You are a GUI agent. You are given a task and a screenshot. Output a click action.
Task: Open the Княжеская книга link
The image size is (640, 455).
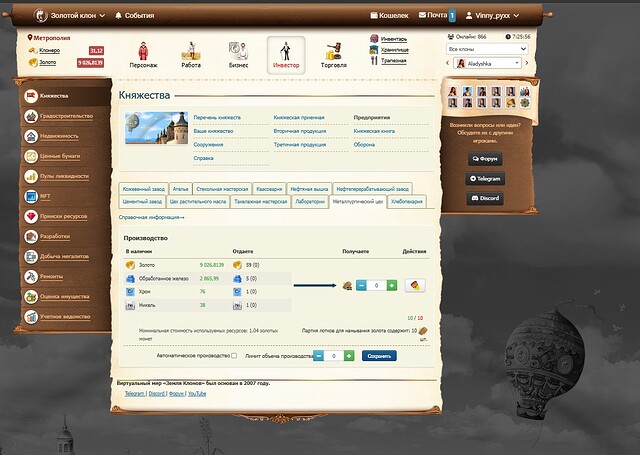click(375, 131)
